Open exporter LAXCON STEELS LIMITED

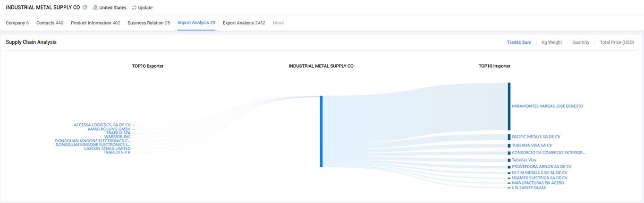tap(107, 148)
